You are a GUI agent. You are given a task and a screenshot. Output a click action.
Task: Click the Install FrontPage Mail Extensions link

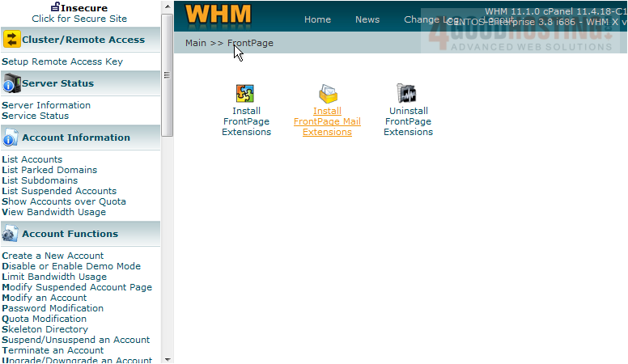point(327,121)
